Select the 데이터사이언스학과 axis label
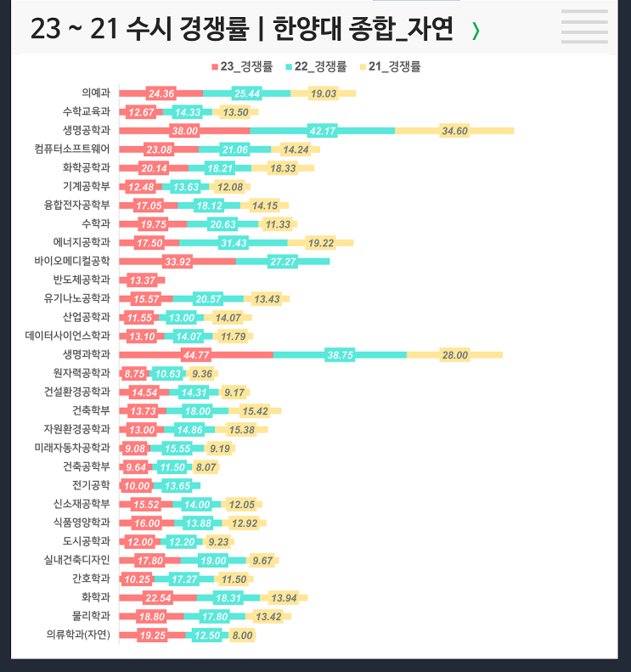This screenshot has width=631, height=672. (68, 336)
